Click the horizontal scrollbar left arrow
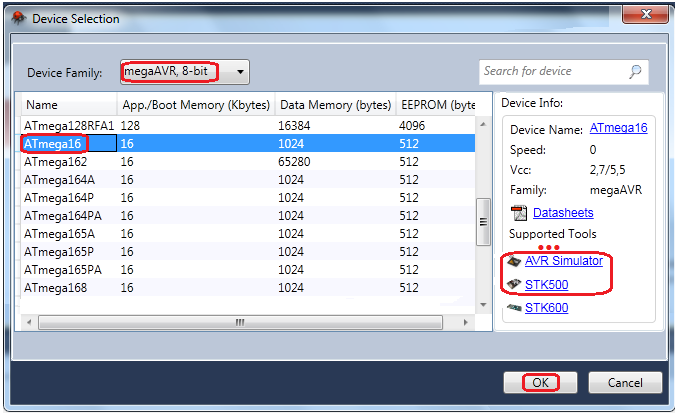 click(x=29, y=322)
